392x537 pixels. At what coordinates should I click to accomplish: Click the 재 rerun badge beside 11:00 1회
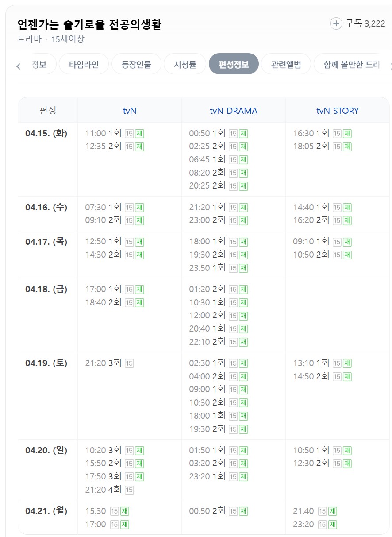pos(139,134)
